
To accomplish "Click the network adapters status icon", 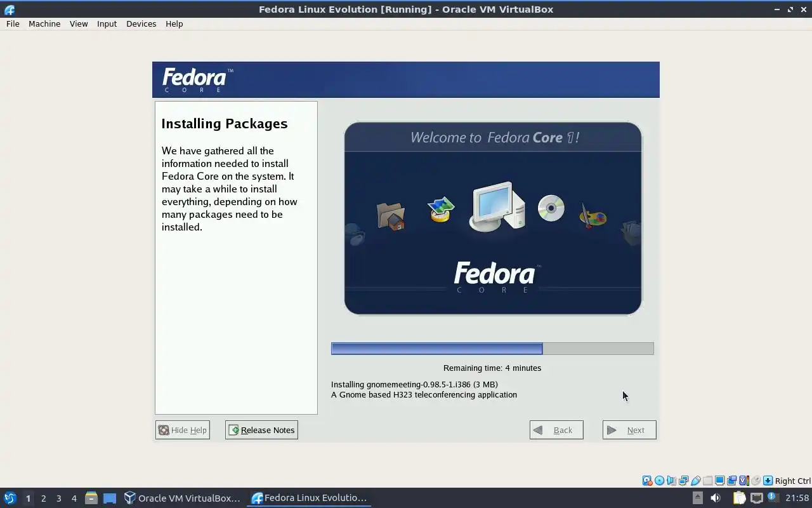I will (x=683, y=481).
